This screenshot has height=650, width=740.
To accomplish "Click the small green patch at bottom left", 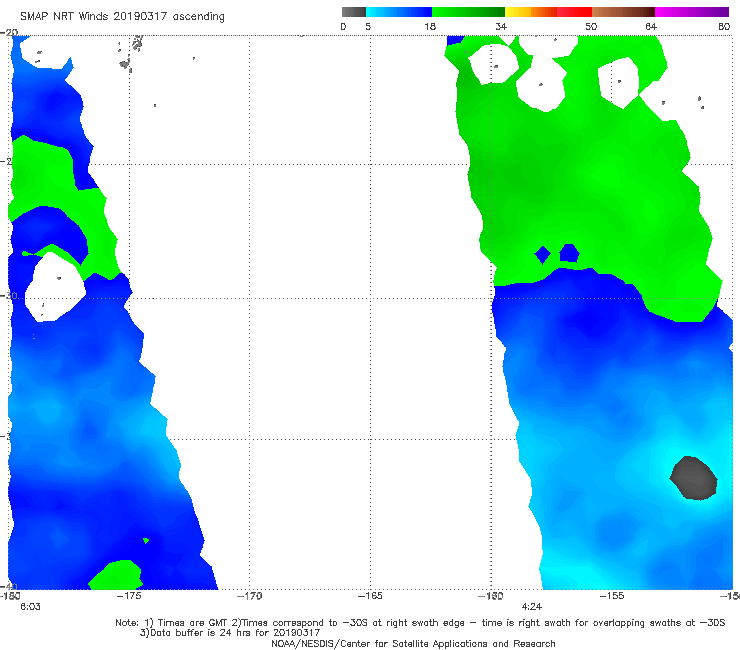I will coord(116,574).
